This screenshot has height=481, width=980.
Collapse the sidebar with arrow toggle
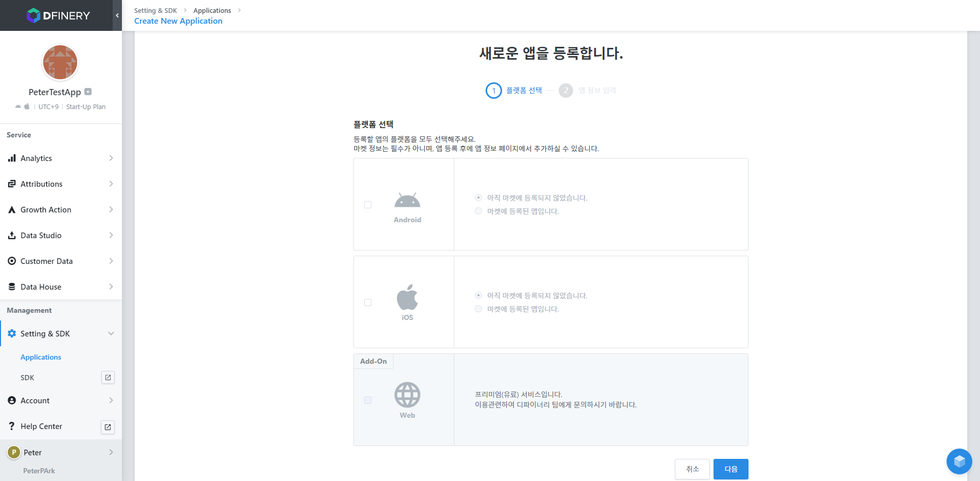pyautogui.click(x=117, y=15)
